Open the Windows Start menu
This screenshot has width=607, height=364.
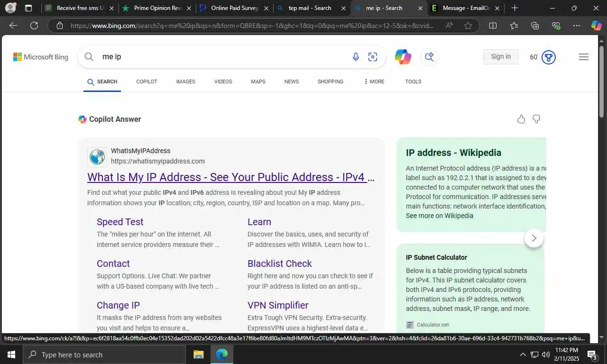pyautogui.click(x=11, y=355)
